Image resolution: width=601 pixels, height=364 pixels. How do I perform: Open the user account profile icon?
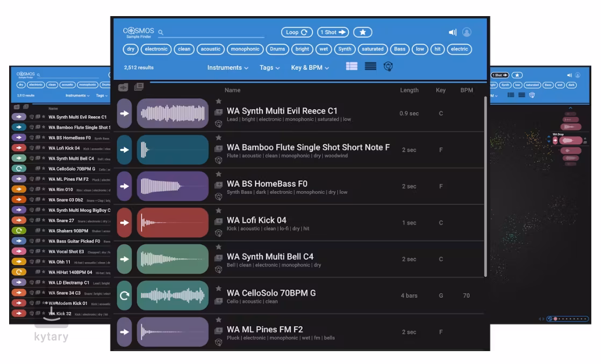[467, 32]
